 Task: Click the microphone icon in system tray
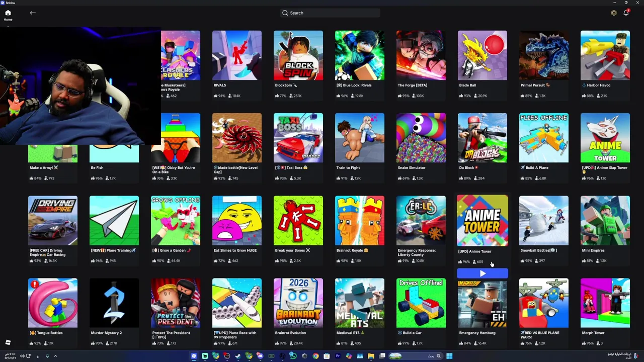point(47,356)
